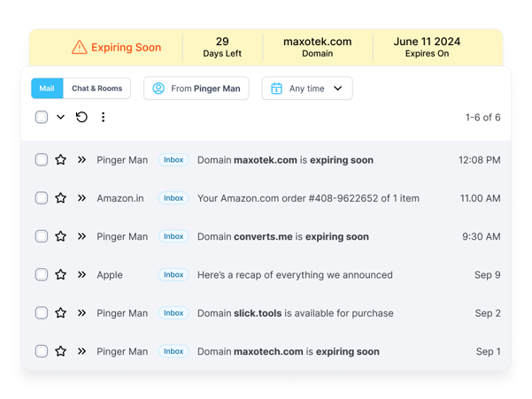Check the maxotek.com email checkbox

click(42, 159)
